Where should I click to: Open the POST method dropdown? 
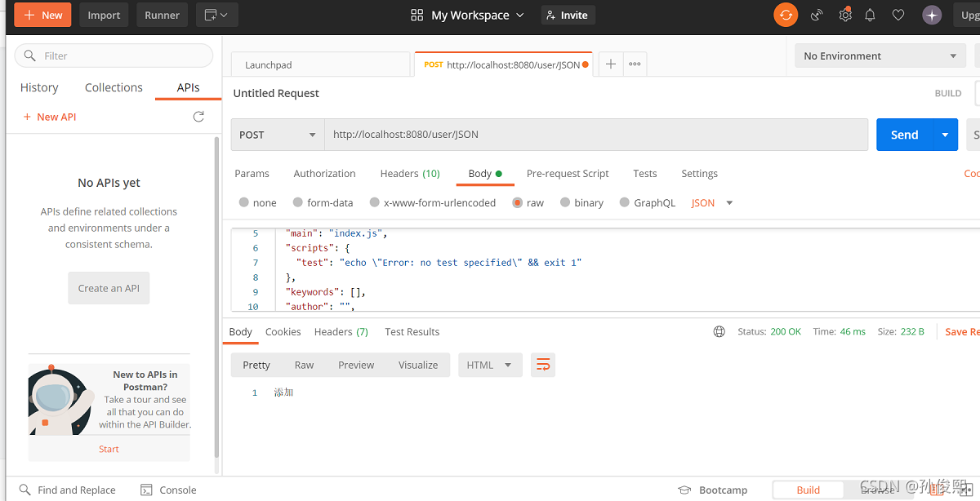278,135
